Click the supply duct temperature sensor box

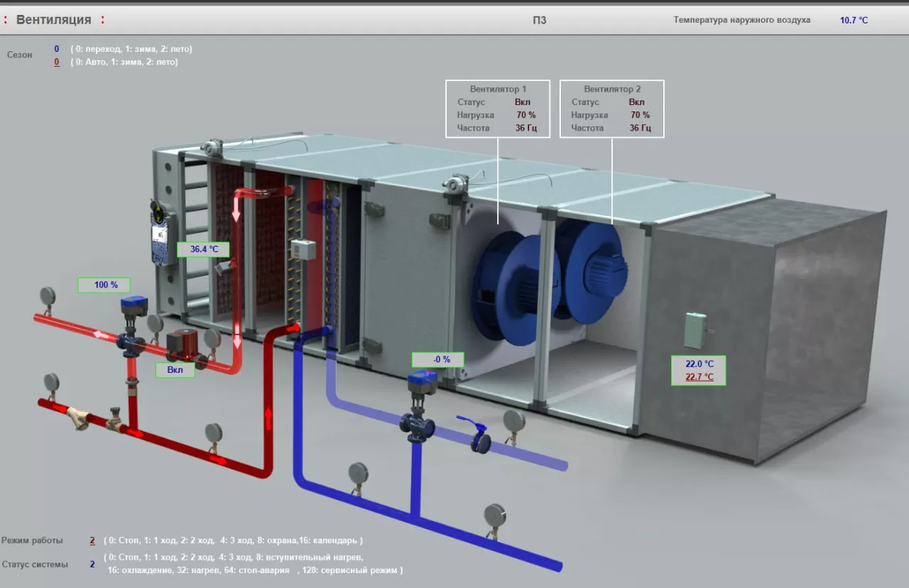pos(693,327)
